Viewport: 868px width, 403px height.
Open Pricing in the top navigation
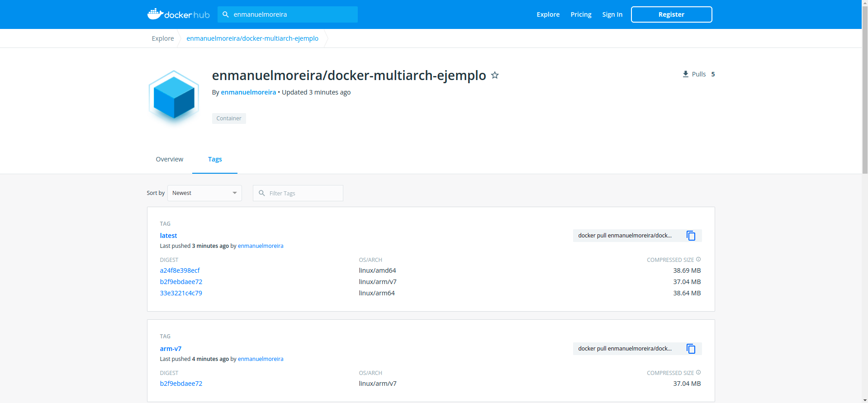[581, 14]
